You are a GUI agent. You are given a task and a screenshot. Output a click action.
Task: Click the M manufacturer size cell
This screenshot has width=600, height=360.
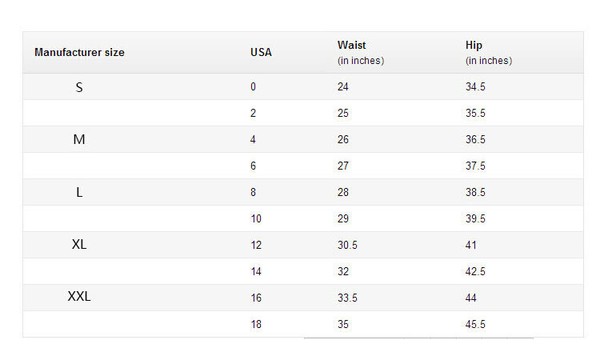tap(79, 140)
